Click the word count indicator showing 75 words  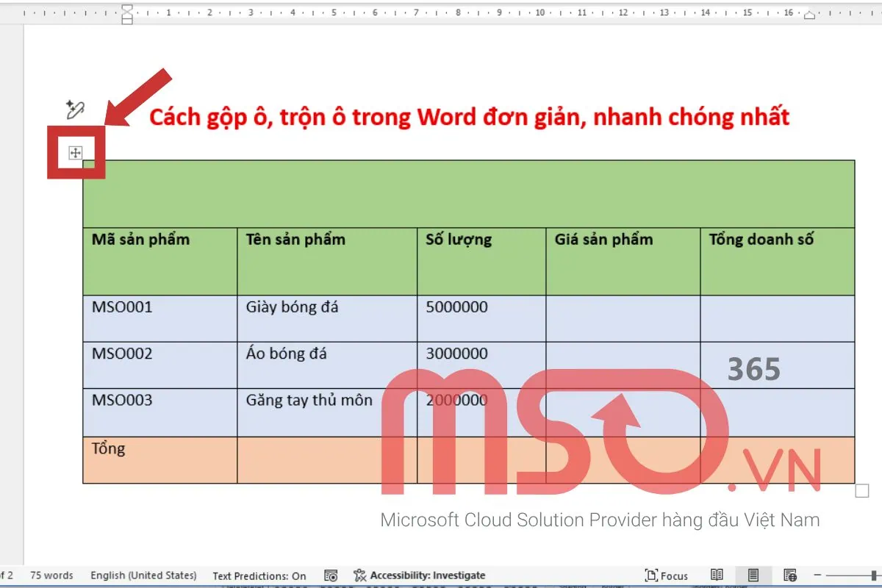click(51, 576)
